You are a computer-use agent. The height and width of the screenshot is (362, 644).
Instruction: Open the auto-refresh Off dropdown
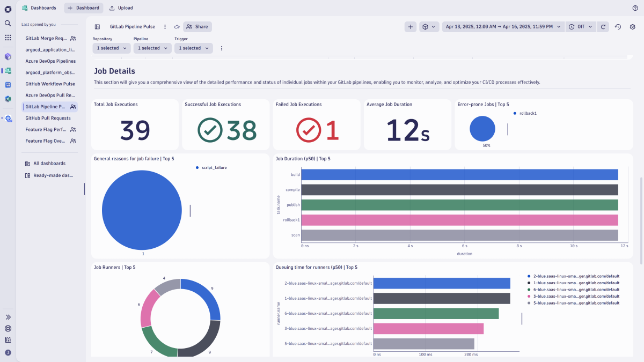point(581,26)
